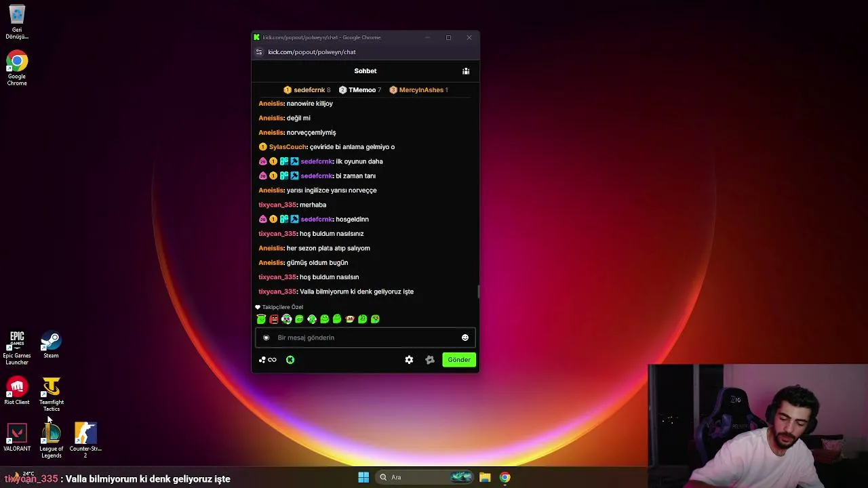The image size is (868, 488).
Task: Click the "Sohbet" chat header title
Action: (x=366, y=71)
